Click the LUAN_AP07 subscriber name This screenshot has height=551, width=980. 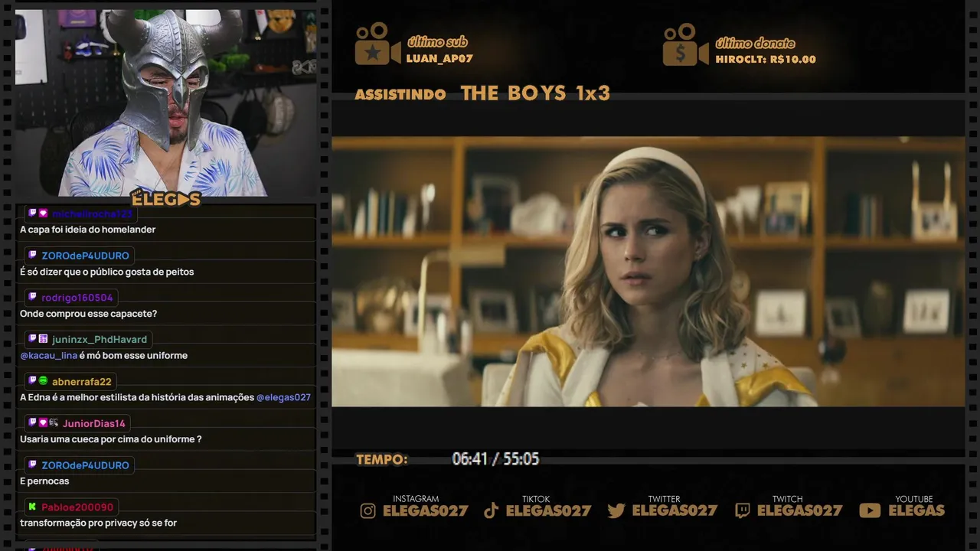(x=439, y=59)
